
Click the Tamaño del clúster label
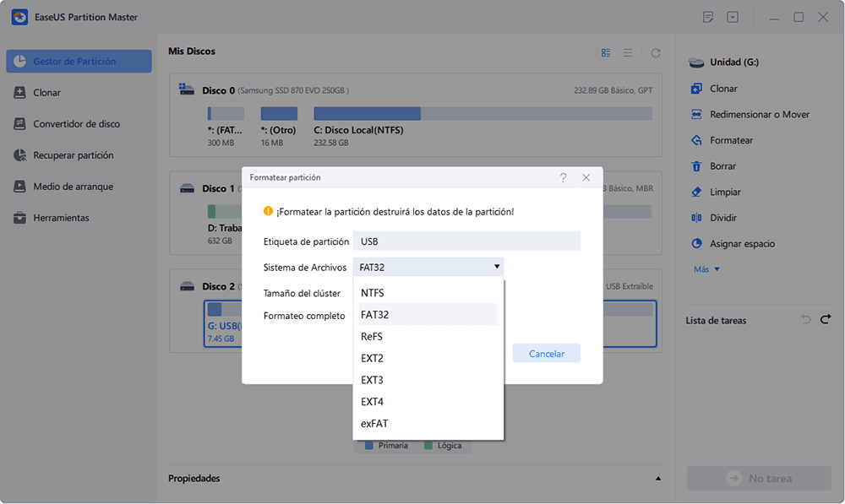coord(302,294)
